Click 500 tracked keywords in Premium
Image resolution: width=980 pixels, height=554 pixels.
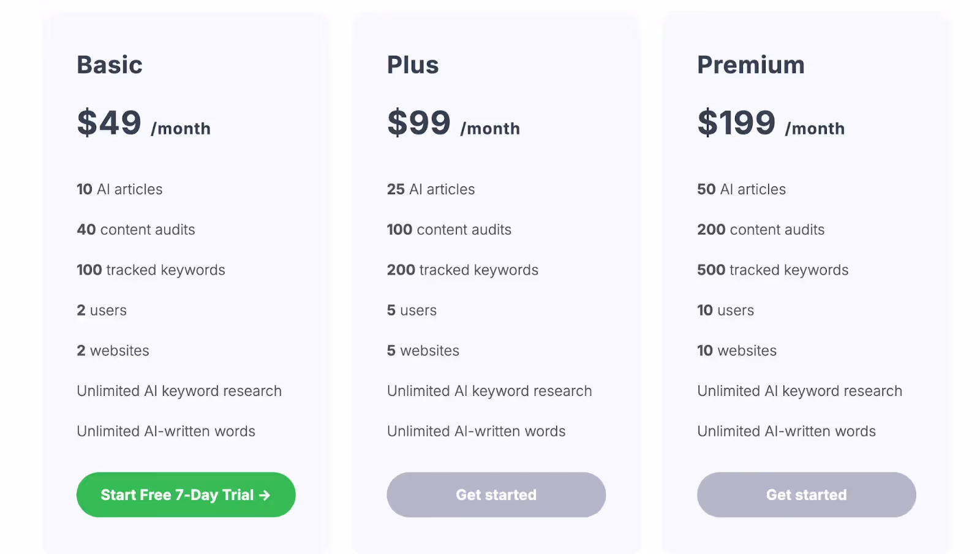coord(773,270)
